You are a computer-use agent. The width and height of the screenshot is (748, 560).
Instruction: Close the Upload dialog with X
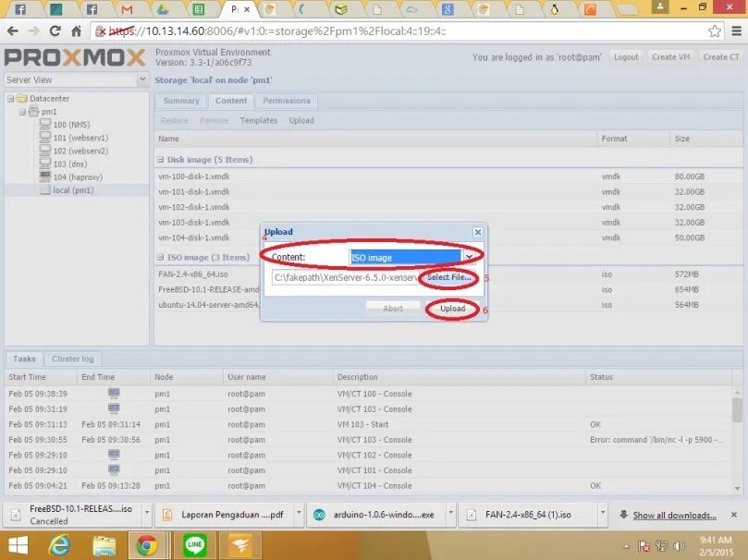(x=477, y=232)
